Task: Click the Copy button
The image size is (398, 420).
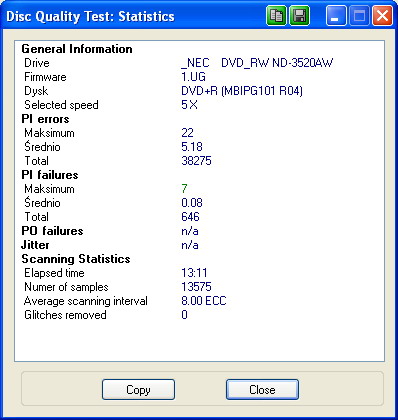Action: [138, 390]
